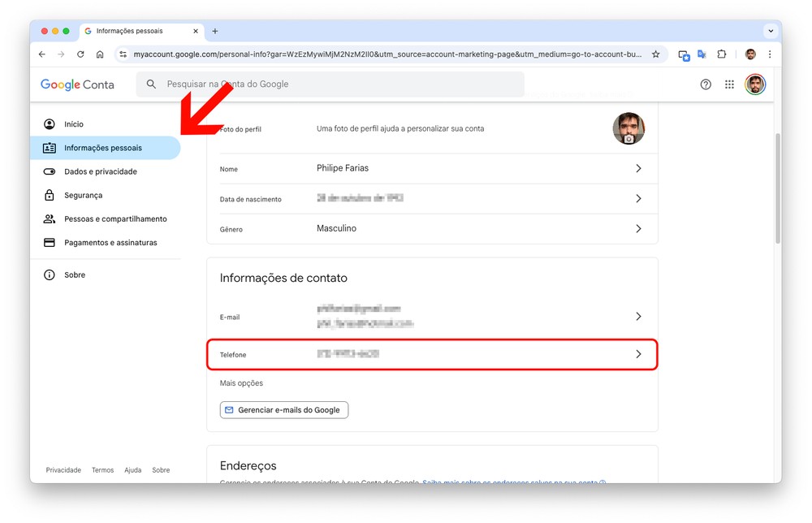This screenshot has height=523, width=812.
Task: Click the address bar URL
Action: click(387, 54)
